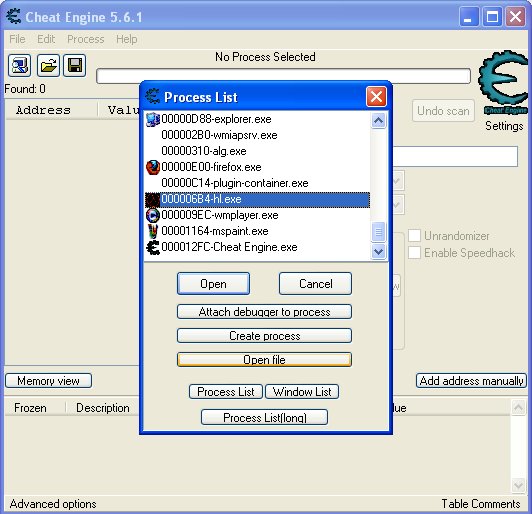Select 00000E00-firefox.exe process

tap(257, 167)
